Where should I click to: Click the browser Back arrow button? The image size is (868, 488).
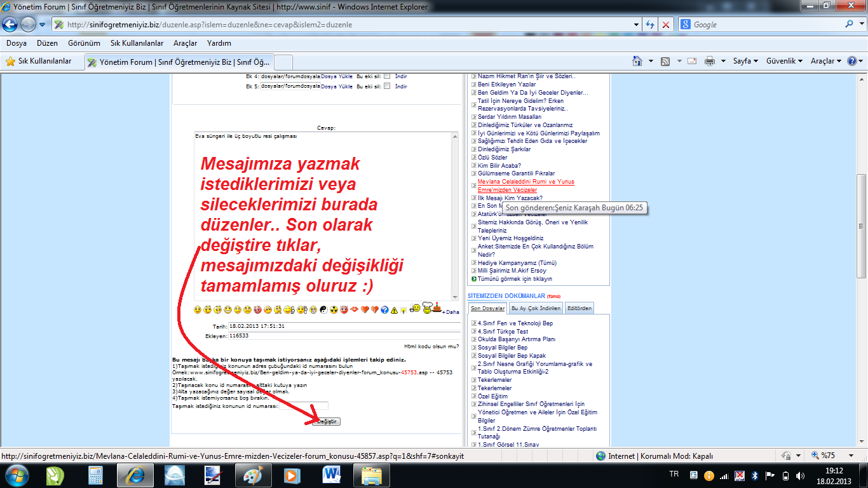tap(11, 25)
